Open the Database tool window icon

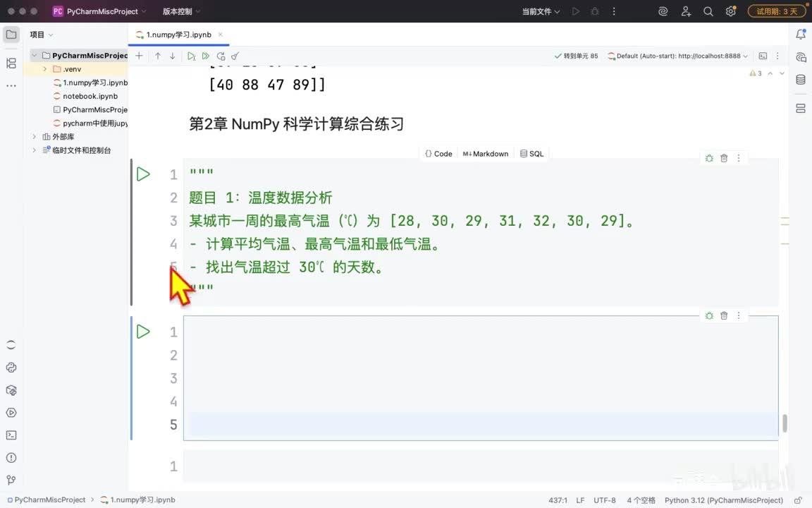[801, 79]
